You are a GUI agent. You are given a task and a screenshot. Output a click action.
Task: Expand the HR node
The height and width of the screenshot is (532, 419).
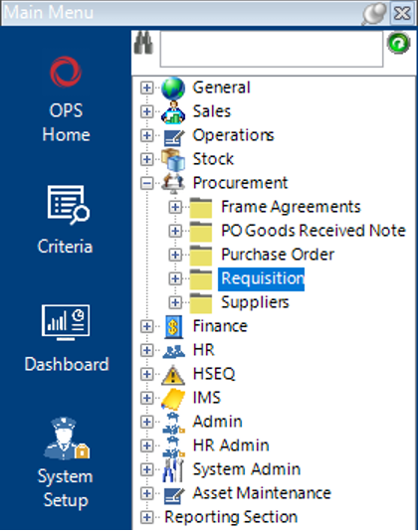146,350
